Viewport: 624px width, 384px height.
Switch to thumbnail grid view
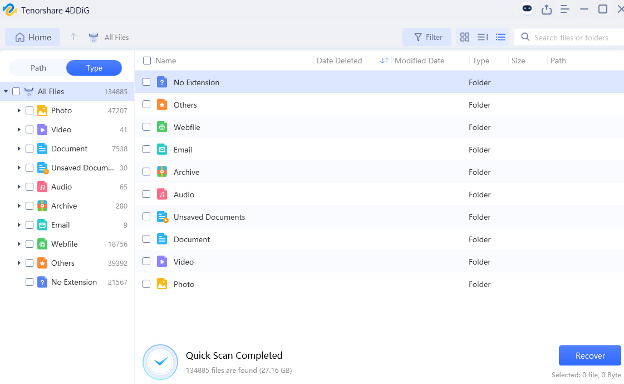tap(464, 37)
